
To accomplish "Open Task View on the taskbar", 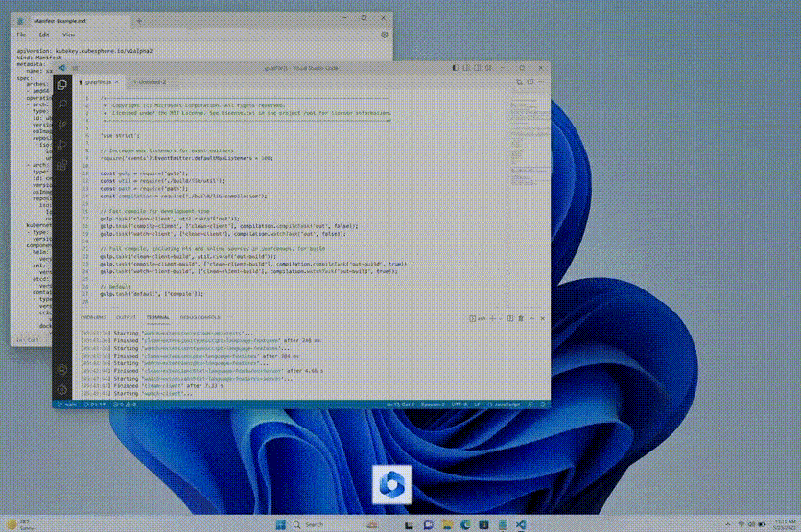I will [410, 525].
